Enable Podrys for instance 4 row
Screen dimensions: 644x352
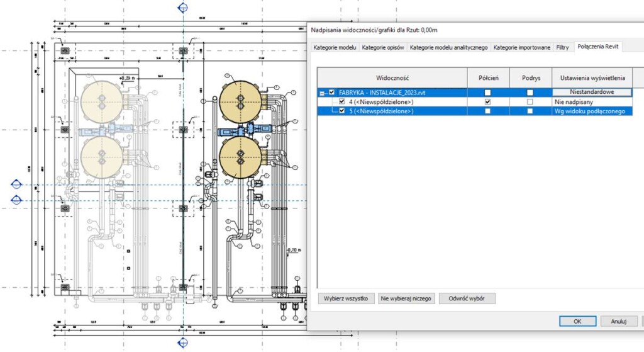(x=530, y=101)
